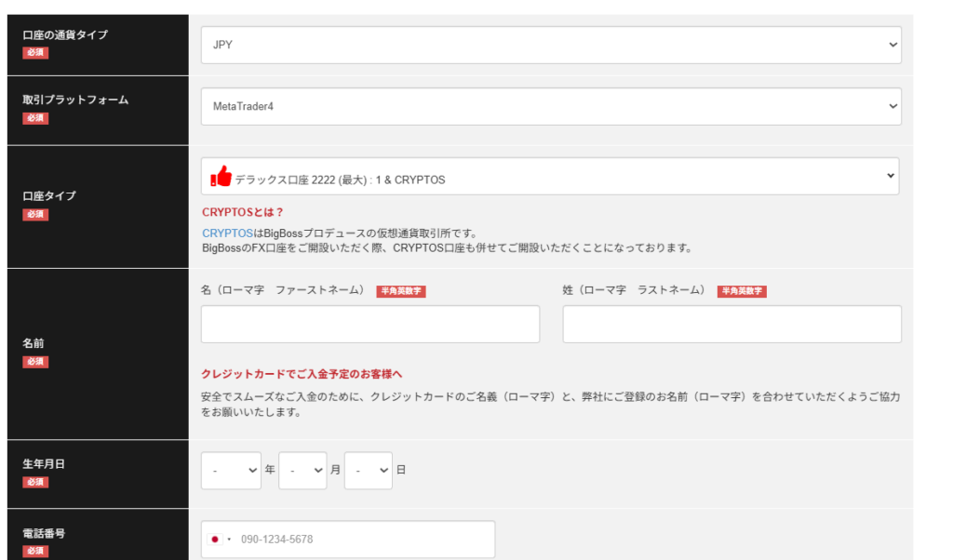Click the 必須 badge under 口座タイプ
The image size is (953, 560).
click(35, 214)
